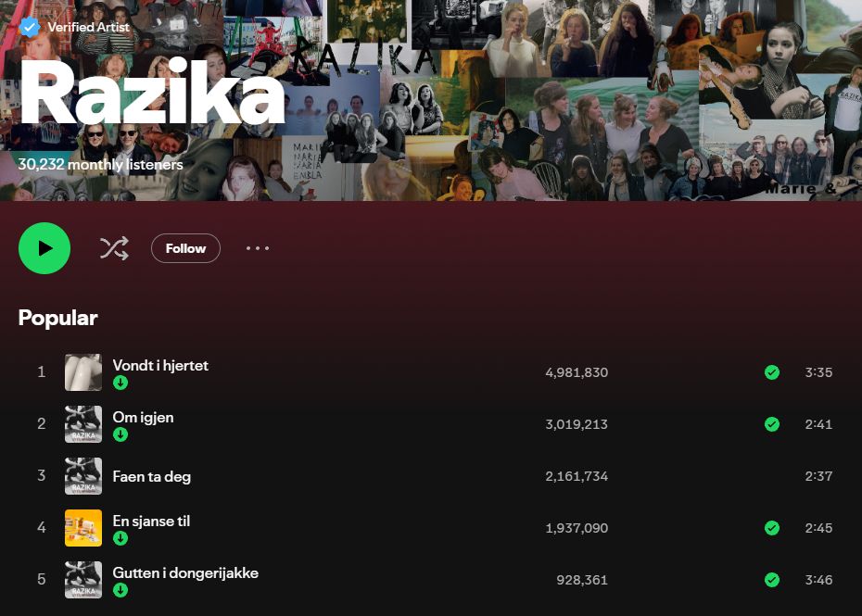Click track number 1
Screen dimensions: 862x616
pyautogui.click(x=41, y=372)
